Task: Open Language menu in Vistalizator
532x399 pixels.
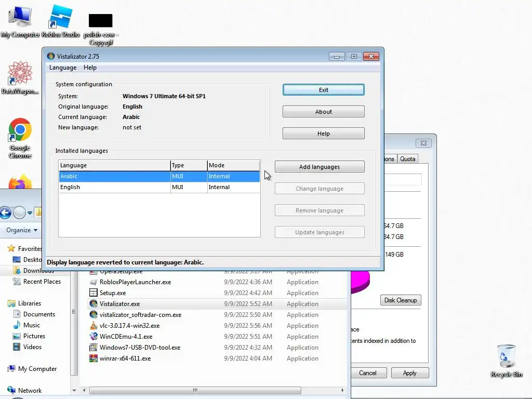Action: [x=63, y=68]
